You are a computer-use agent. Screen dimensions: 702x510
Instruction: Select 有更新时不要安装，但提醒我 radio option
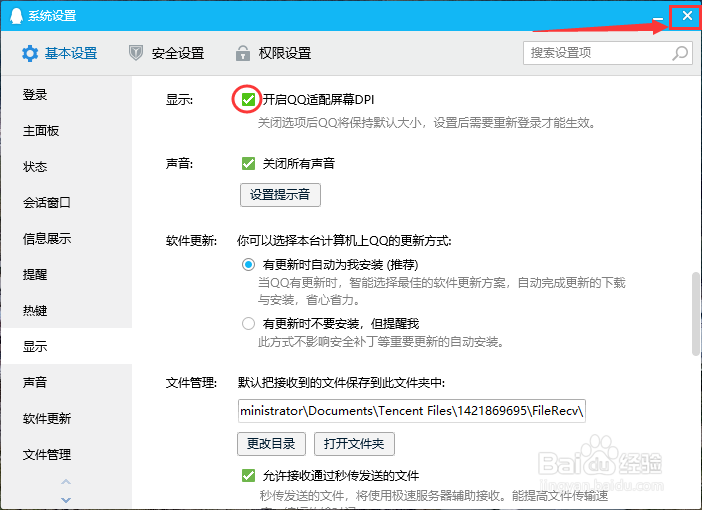[248, 323]
